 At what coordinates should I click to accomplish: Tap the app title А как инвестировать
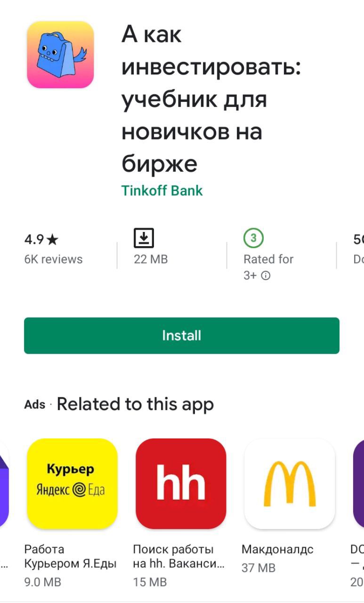(211, 99)
